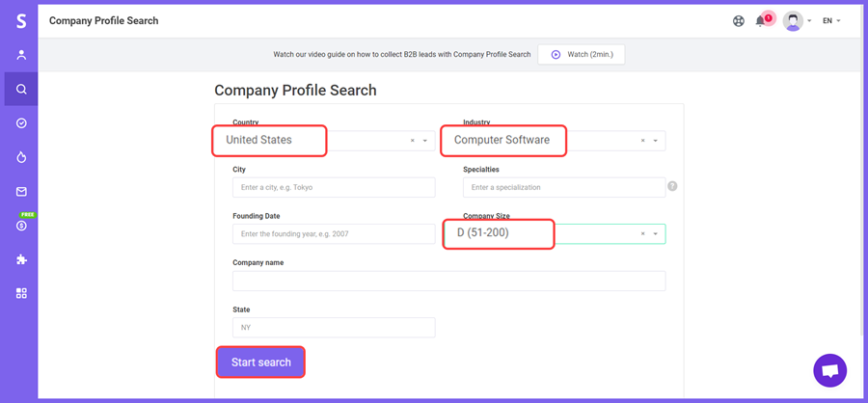Viewport: 868px width, 403px height.
Task: Expand the Country dropdown arrow
Action: coord(425,141)
